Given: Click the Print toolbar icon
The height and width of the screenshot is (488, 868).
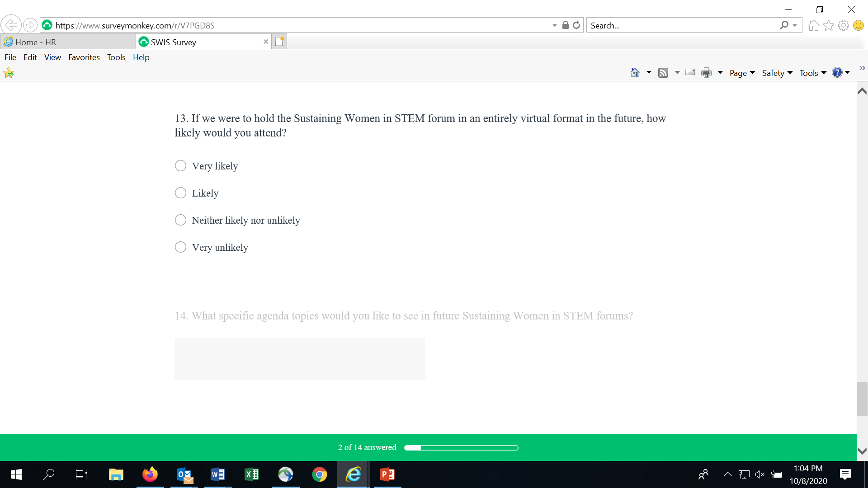Looking at the screenshot, I should point(706,73).
